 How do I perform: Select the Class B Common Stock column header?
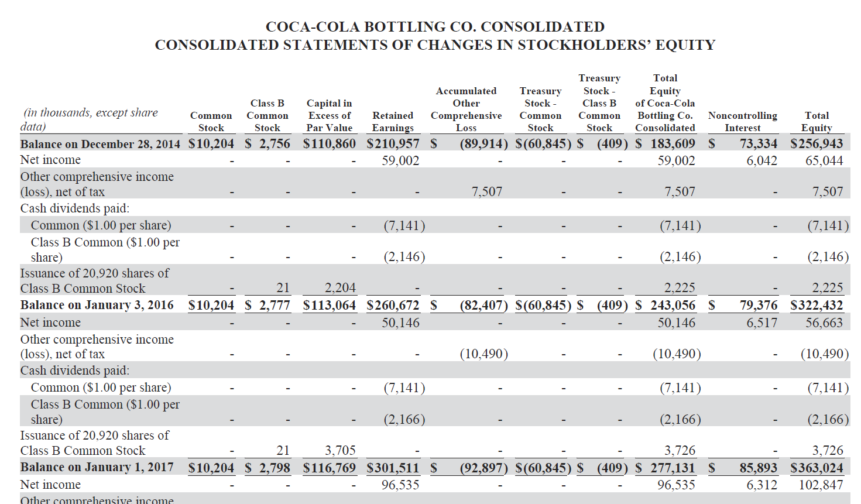tap(267, 115)
